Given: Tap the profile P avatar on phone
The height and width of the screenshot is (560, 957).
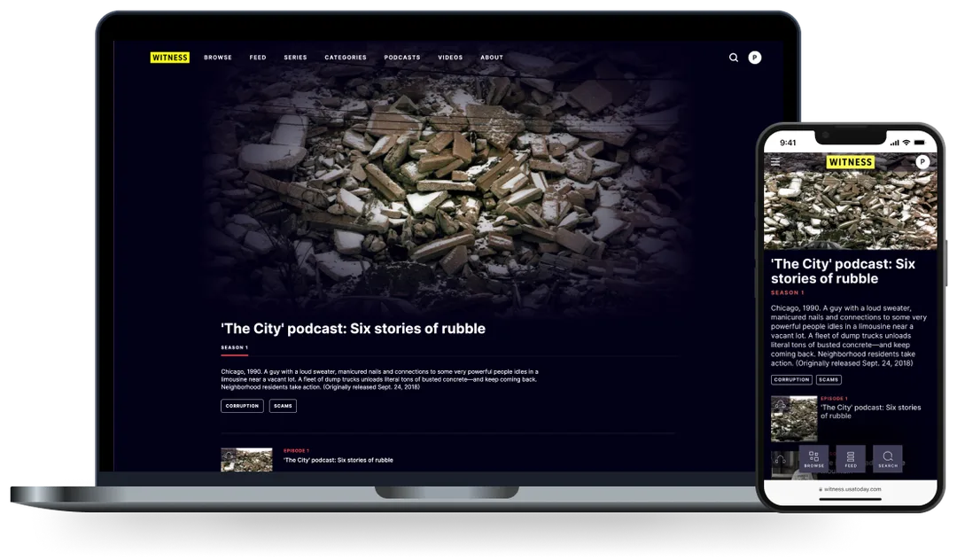Looking at the screenshot, I should (x=922, y=161).
